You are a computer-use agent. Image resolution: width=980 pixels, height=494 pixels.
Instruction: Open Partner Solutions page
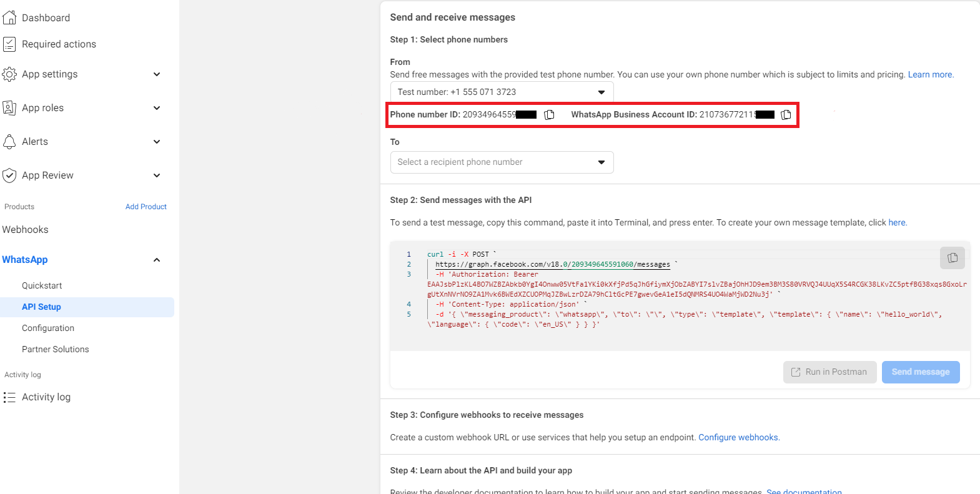point(56,349)
